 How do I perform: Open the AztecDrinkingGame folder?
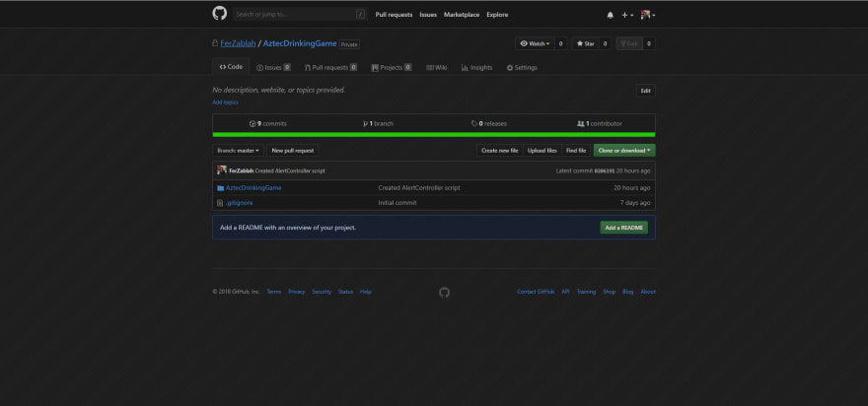click(253, 188)
